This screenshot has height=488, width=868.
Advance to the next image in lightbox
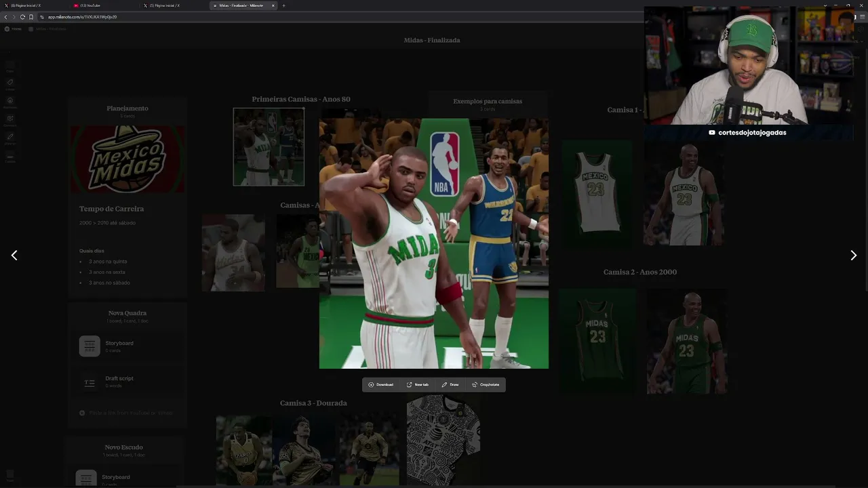853,256
